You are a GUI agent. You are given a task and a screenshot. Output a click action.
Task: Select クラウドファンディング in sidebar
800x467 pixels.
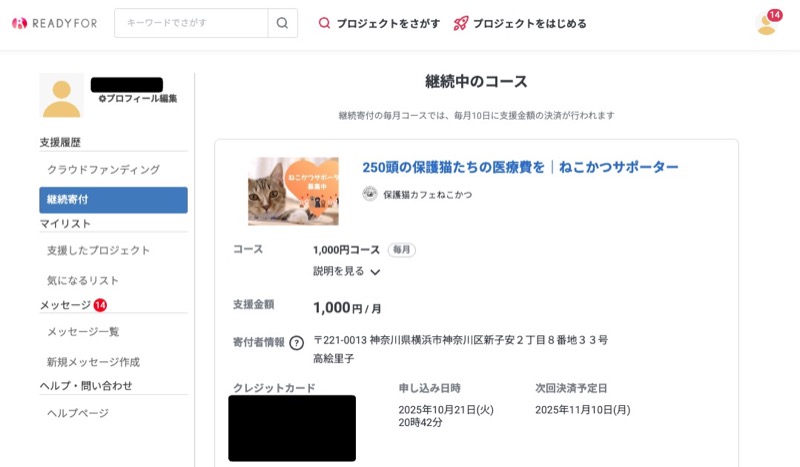(x=103, y=170)
